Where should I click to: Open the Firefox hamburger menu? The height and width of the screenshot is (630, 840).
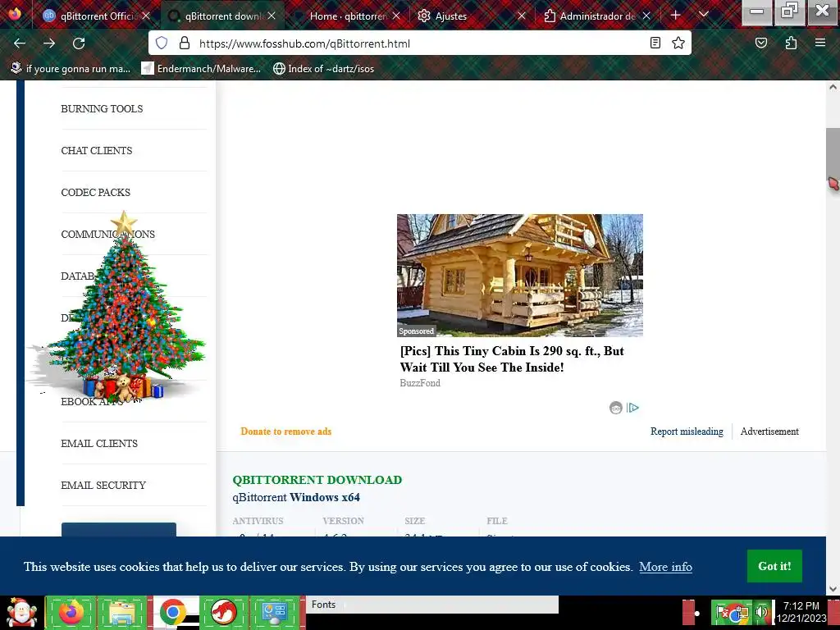[820, 43]
